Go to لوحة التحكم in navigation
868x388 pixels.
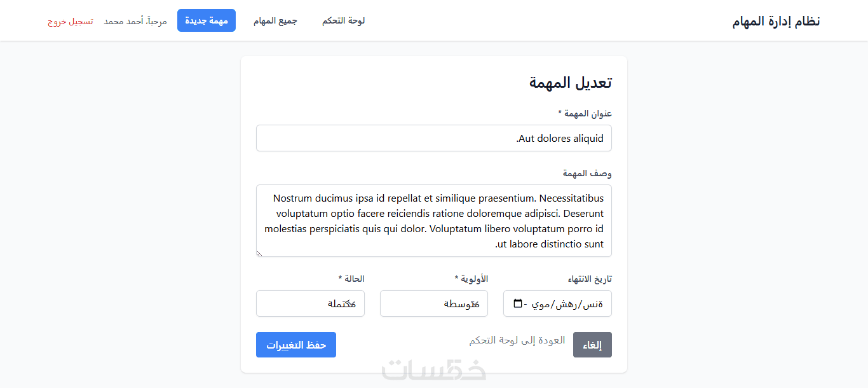pos(343,20)
